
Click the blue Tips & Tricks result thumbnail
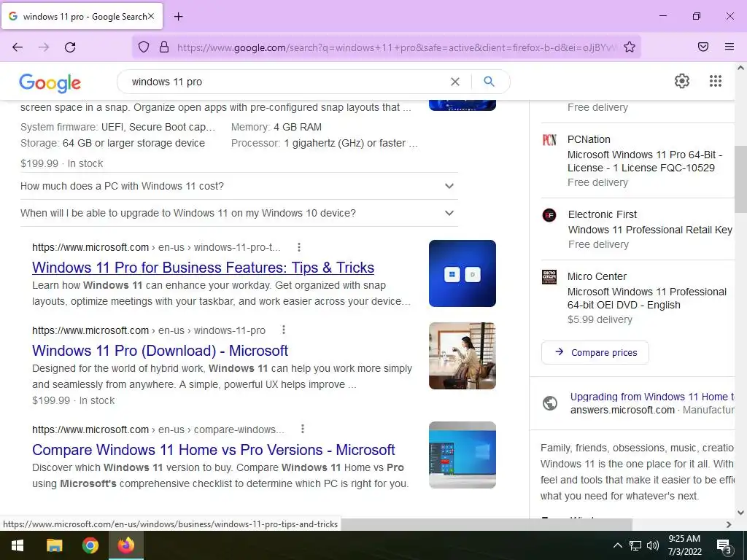click(x=462, y=273)
